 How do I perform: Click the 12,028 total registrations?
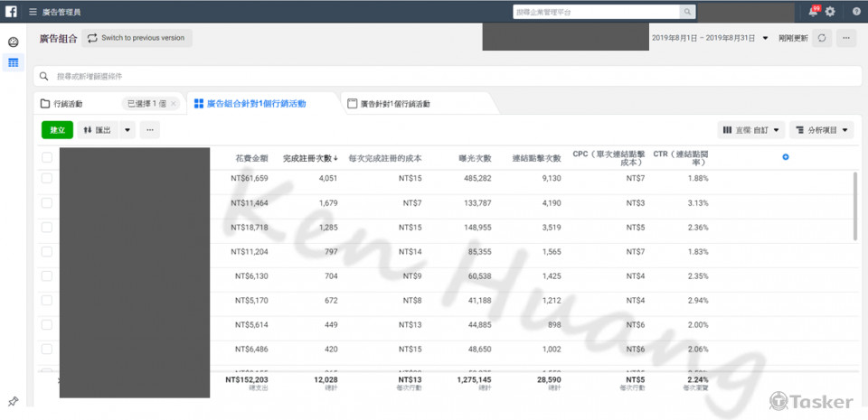[326, 379]
